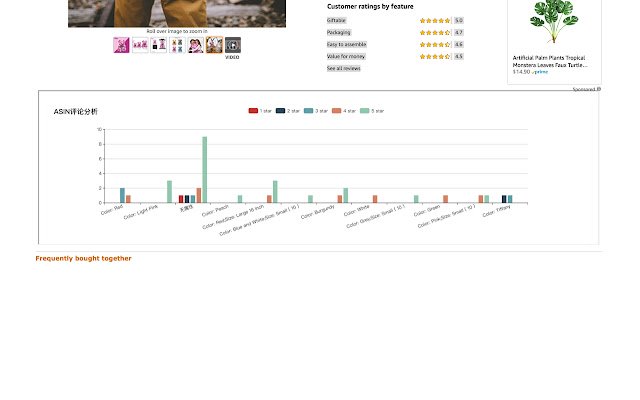Open the Artificial Palm Plants product title
The width and height of the screenshot is (640, 400).
coord(549,61)
